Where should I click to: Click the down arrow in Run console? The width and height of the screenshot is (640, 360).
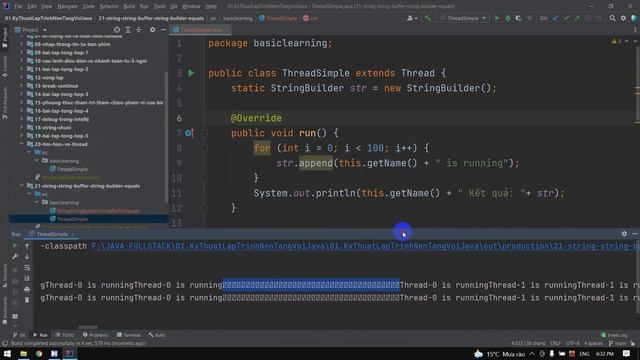coord(27,257)
